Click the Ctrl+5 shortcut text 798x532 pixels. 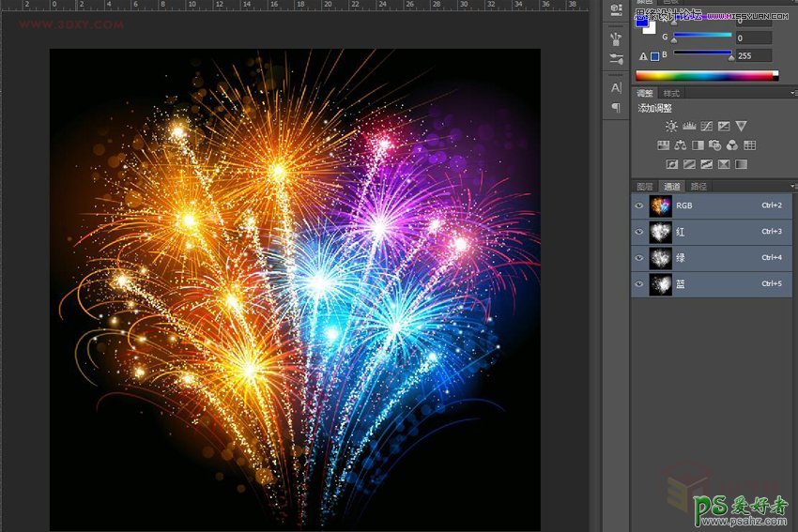click(772, 283)
